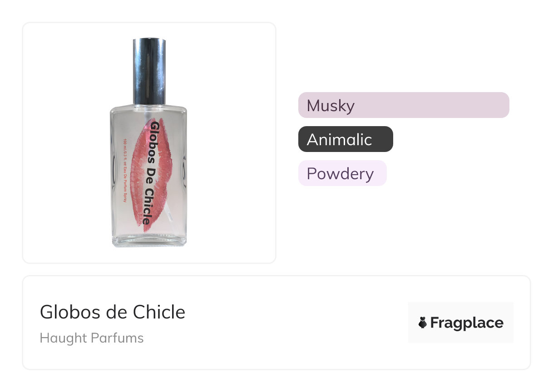Click the word 'Powdery' inside its lilac bar
The height and width of the screenshot is (392, 553).
pos(340,173)
